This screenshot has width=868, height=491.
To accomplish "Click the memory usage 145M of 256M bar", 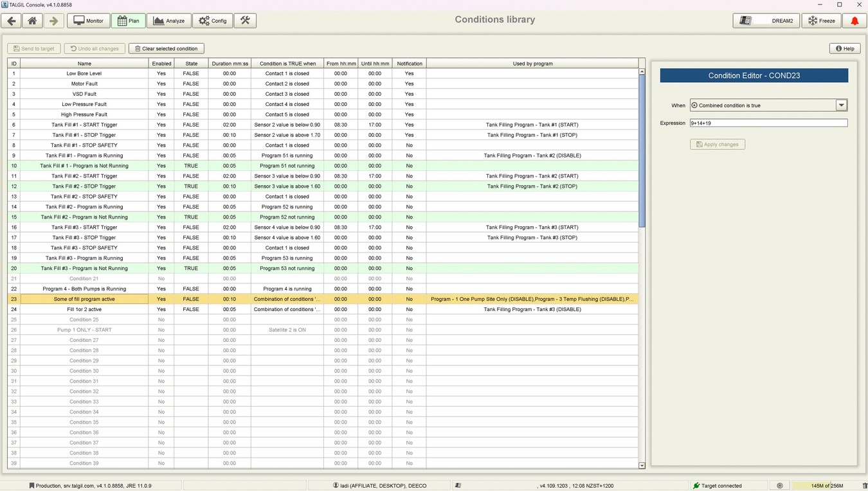I will point(827,486).
